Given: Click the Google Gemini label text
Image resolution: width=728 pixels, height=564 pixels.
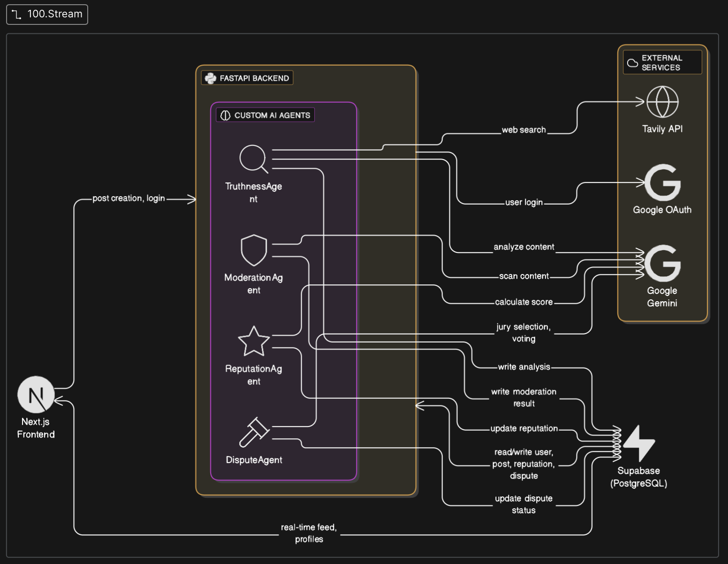Looking at the screenshot, I should (x=662, y=297).
